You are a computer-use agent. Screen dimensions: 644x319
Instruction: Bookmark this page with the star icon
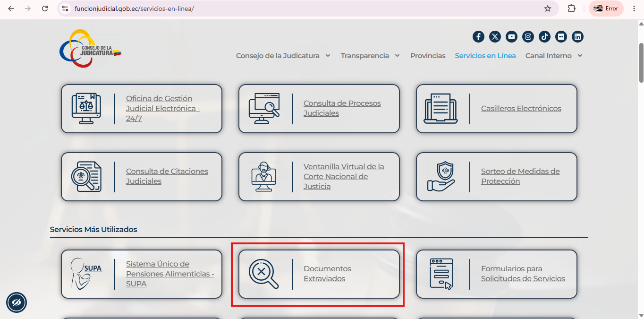548,9
